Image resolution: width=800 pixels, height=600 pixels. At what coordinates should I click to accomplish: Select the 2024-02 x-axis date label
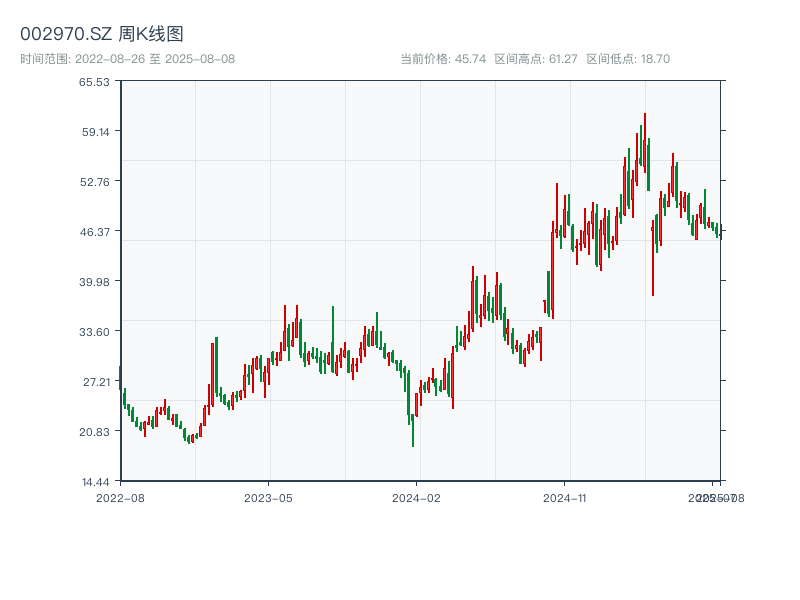tap(416, 497)
